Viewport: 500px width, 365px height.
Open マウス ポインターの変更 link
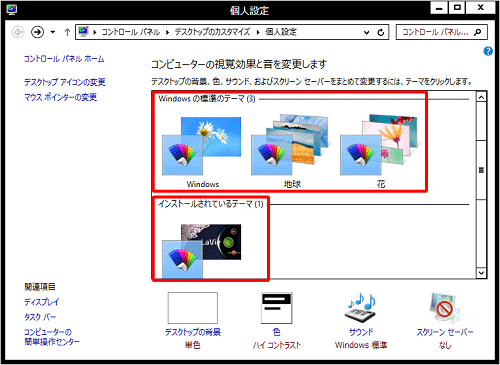[x=60, y=97]
